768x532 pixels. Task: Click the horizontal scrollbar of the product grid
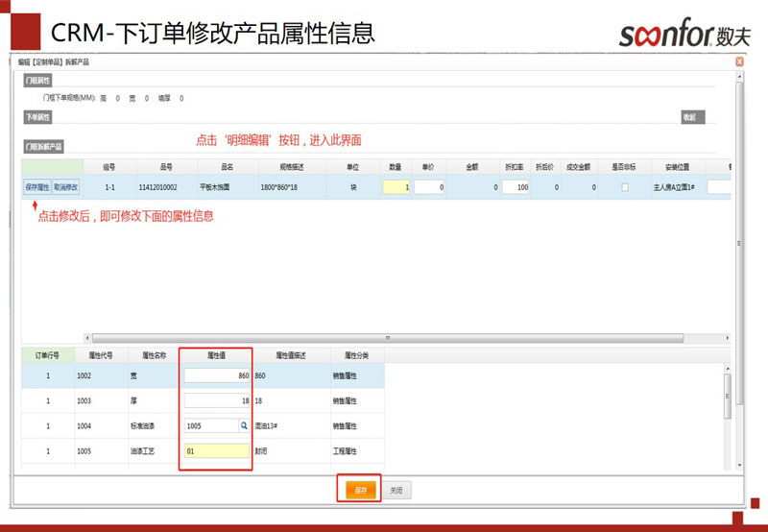(x=384, y=338)
